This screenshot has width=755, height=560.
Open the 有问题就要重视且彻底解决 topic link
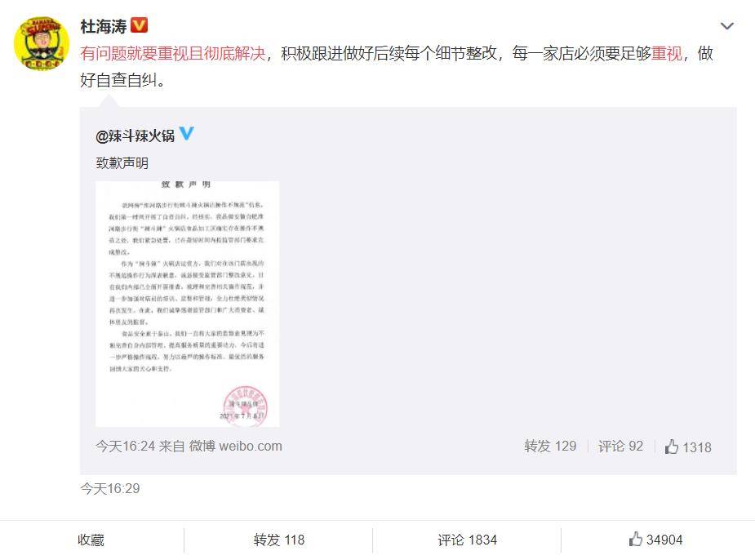tap(173, 53)
